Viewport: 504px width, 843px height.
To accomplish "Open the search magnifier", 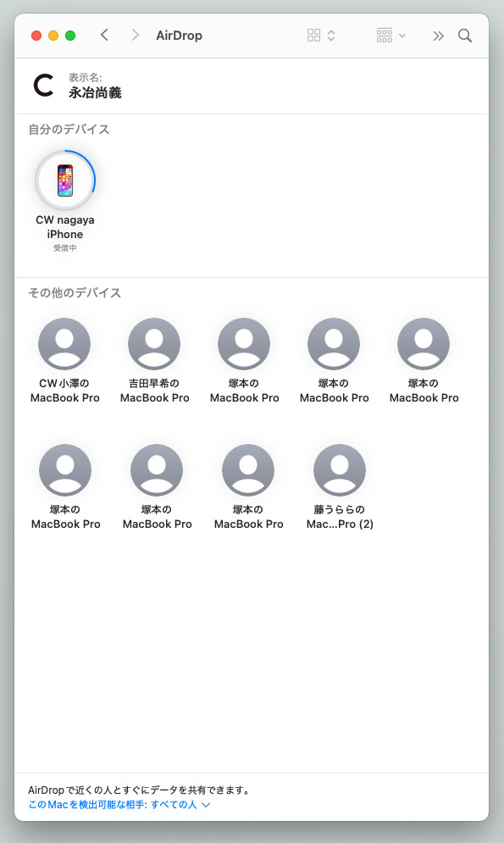I will click(465, 36).
